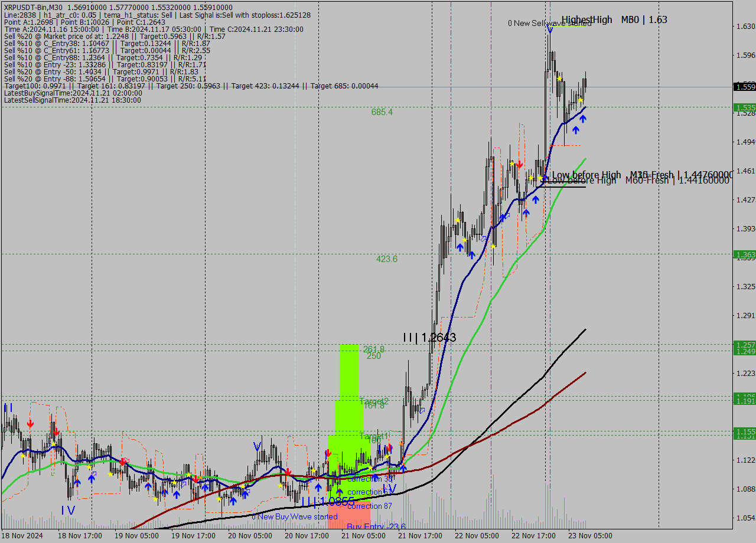
Task: Click the green 1.155 level price tag
Action: pyautogui.click(x=745, y=431)
